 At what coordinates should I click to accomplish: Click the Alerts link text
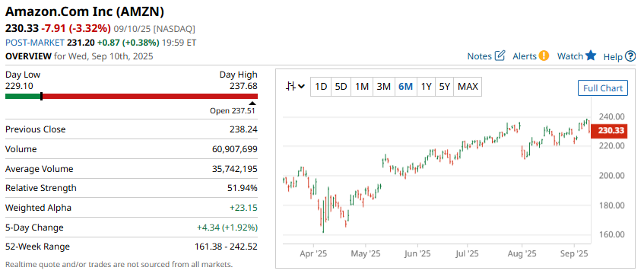coord(525,56)
